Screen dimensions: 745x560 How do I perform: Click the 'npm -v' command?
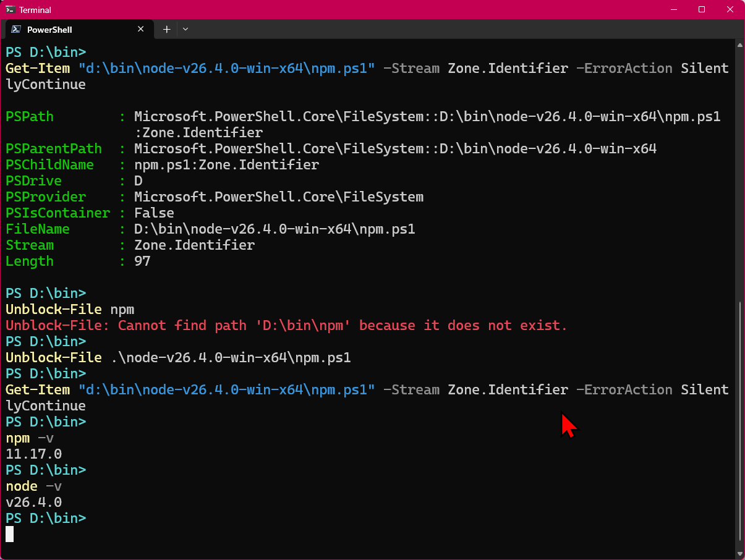click(x=30, y=438)
